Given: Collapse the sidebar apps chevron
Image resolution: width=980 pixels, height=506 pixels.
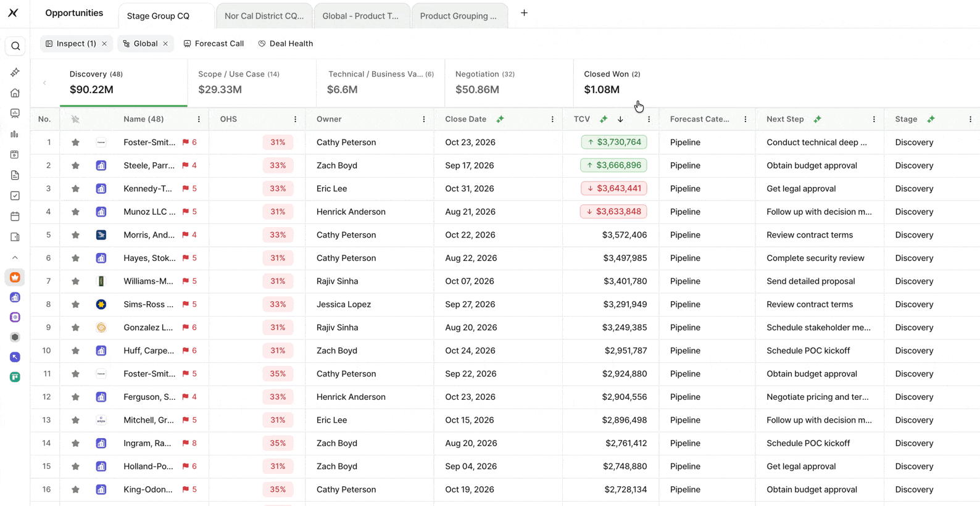Looking at the screenshot, I should coord(15,257).
